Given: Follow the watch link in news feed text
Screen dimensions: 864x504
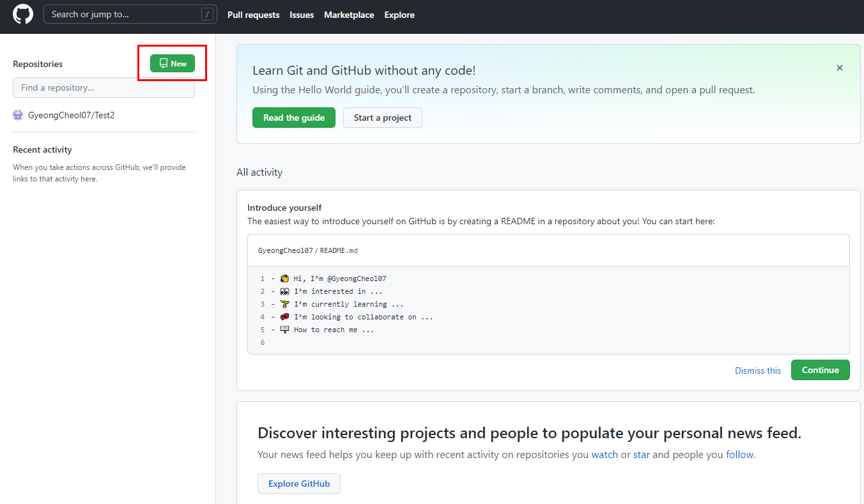Looking at the screenshot, I should (605, 455).
